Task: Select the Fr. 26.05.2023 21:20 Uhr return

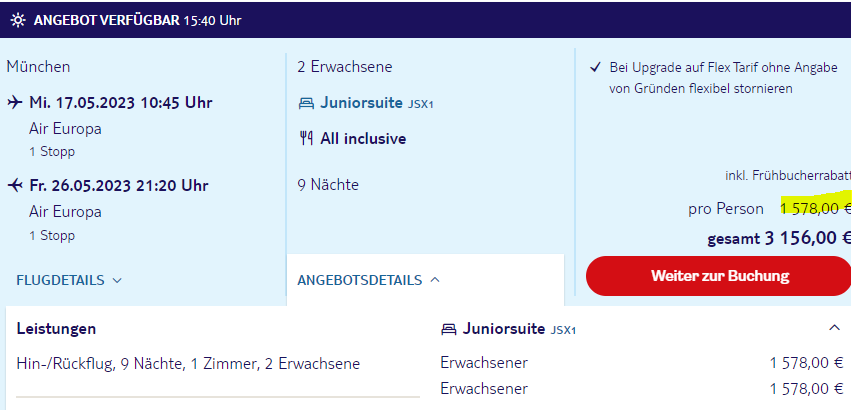Action: (118, 185)
